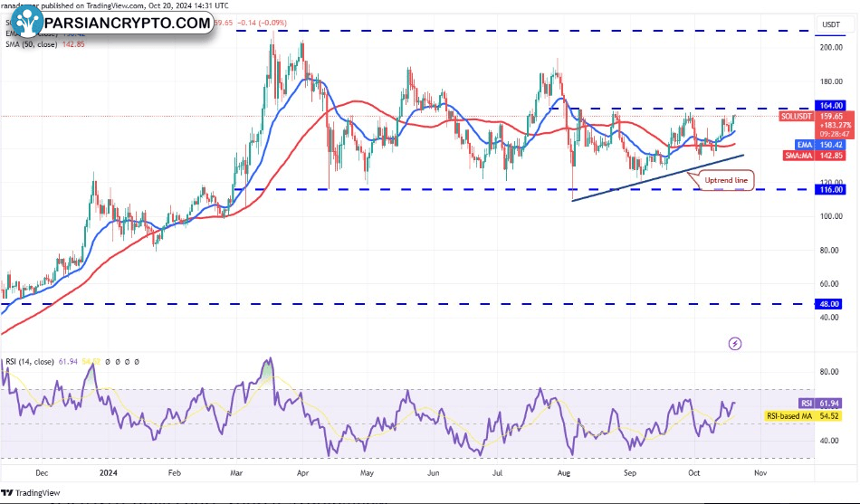Click the Oct label on time axis

[x=693, y=472]
